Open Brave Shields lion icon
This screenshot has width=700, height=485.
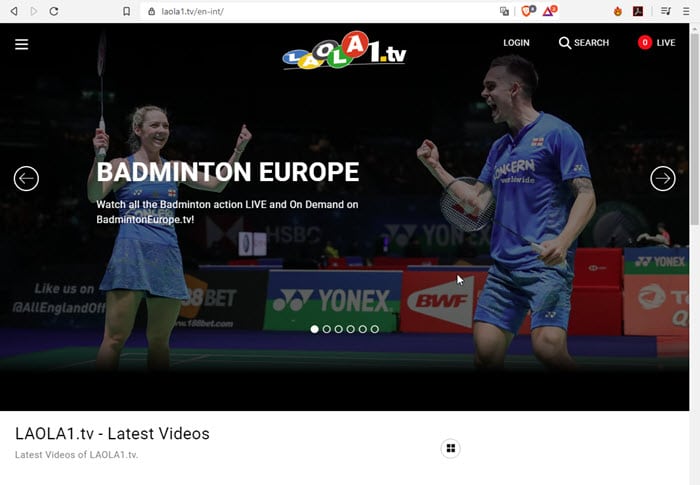528,11
